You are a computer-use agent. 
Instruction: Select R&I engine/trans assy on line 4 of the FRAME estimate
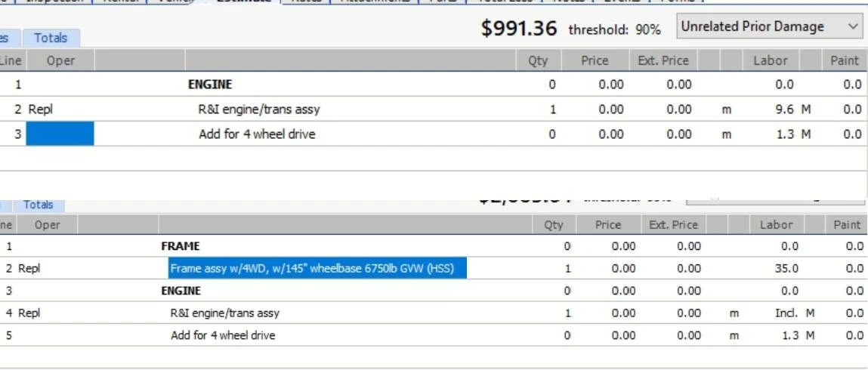[x=225, y=313]
